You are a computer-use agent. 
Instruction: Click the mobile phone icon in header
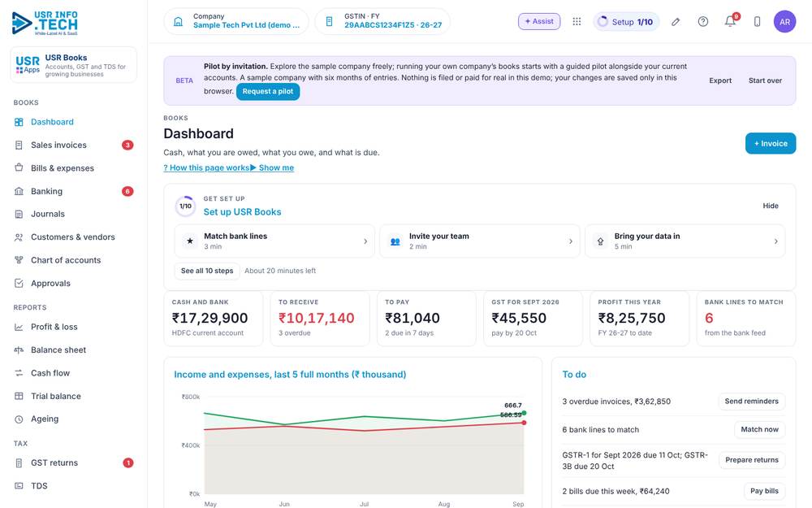pos(757,21)
